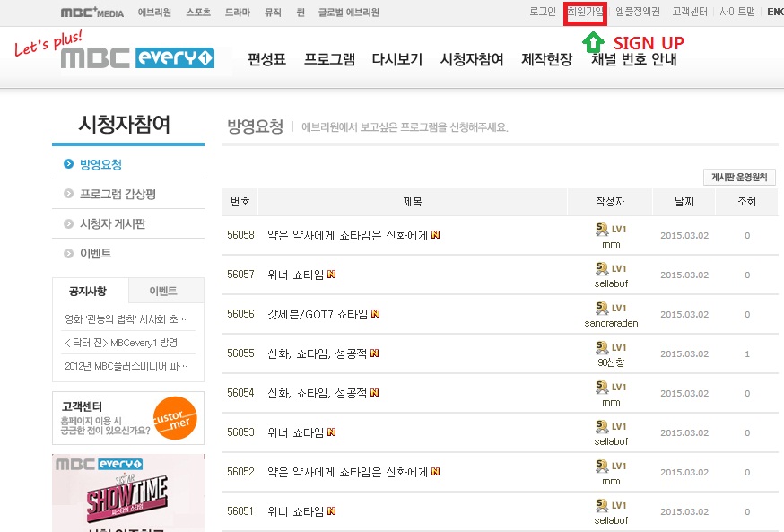Click the LV1 level icon for post 56057
784x532 pixels.
[611, 268]
